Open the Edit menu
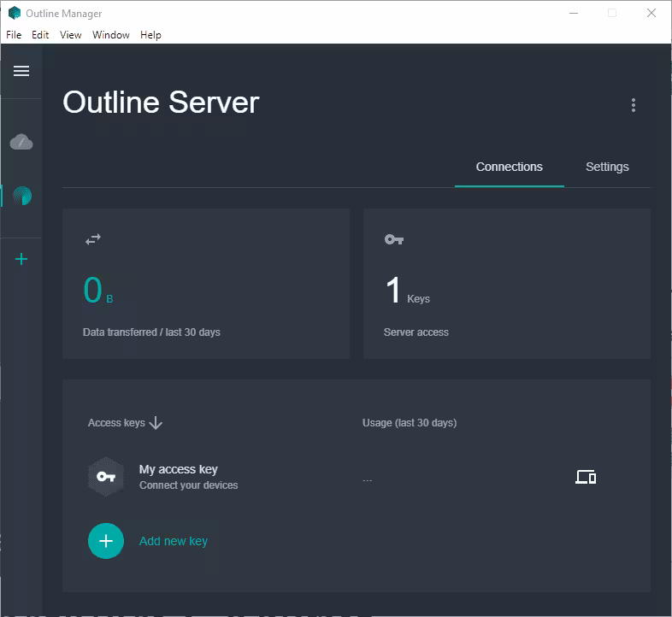The height and width of the screenshot is (617, 672). [x=40, y=35]
